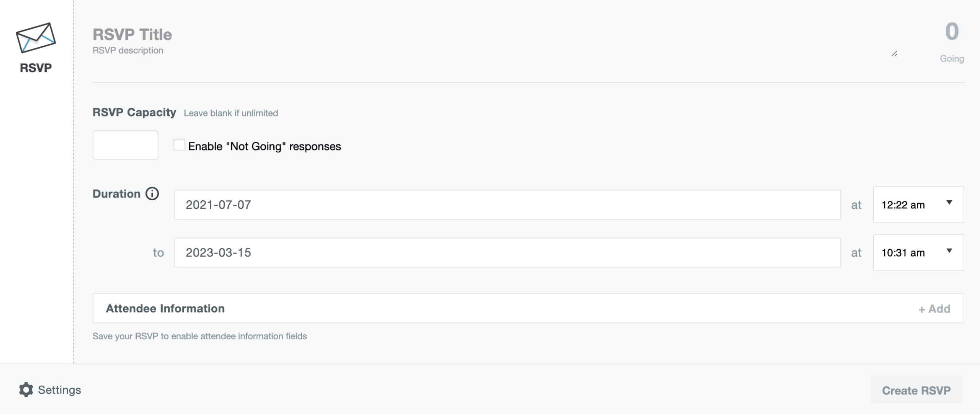Click + Add in Attendee Information

934,309
